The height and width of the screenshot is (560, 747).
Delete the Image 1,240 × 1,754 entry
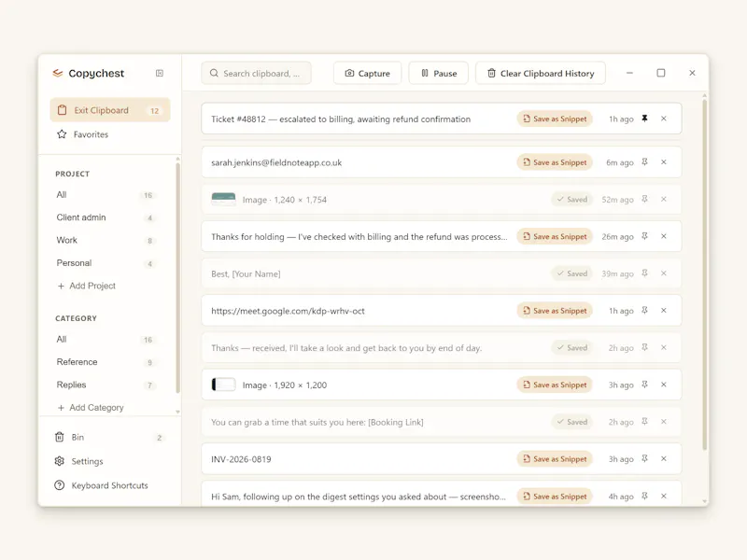coord(664,200)
